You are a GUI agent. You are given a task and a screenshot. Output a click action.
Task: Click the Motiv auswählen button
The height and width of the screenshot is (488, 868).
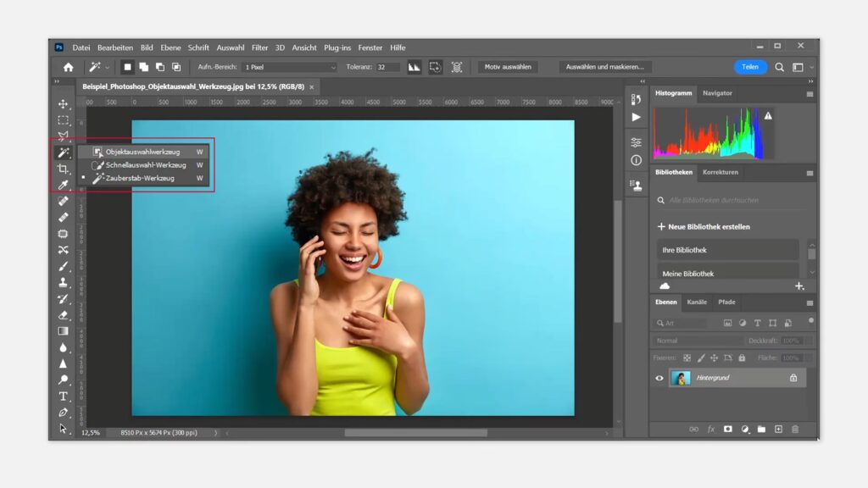[507, 67]
